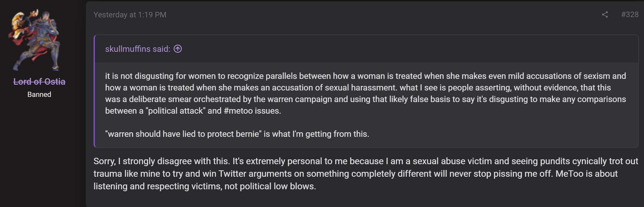The width and height of the screenshot is (644, 207).
Task: Expand the quoted skullmuffins message body
Action: (x=367, y=105)
